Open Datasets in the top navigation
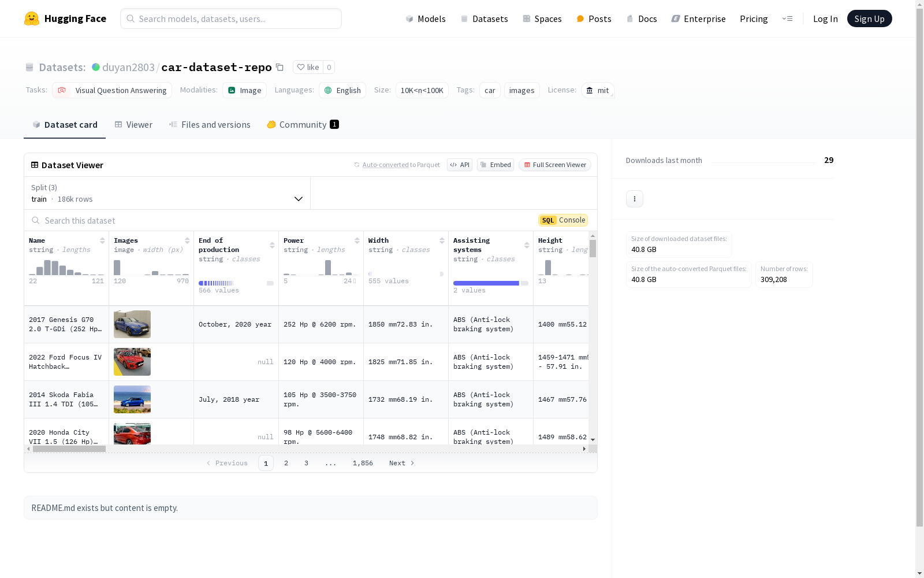This screenshot has width=924, height=578. tap(484, 18)
